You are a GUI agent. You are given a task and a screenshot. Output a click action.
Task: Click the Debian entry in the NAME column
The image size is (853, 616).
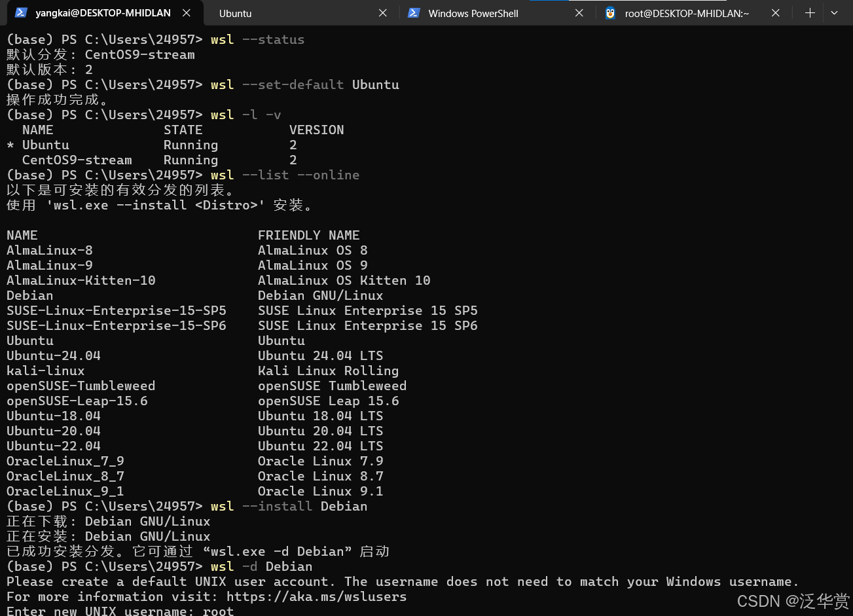29,295
